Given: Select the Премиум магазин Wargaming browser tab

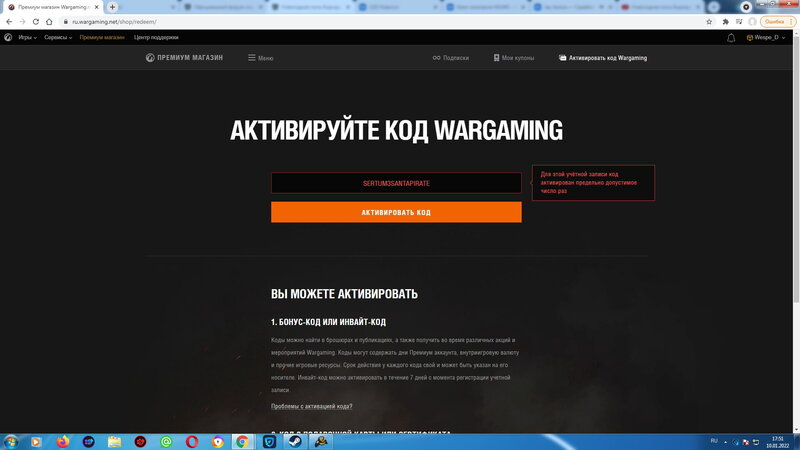Looking at the screenshot, I should tap(52, 7).
